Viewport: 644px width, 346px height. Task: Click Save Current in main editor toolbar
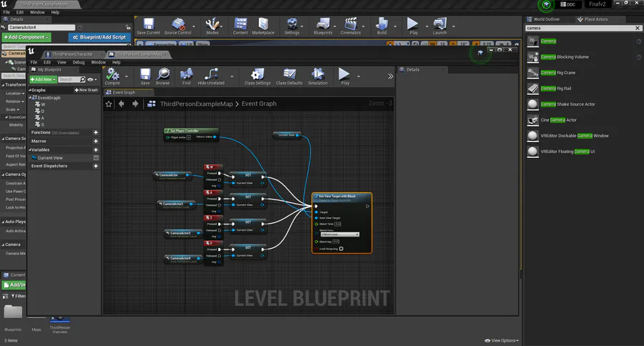[148, 26]
